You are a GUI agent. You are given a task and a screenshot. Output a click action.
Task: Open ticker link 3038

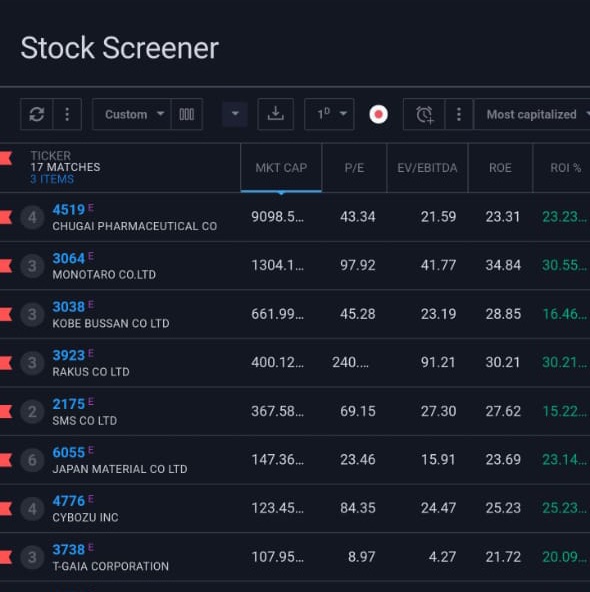[69, 307]
